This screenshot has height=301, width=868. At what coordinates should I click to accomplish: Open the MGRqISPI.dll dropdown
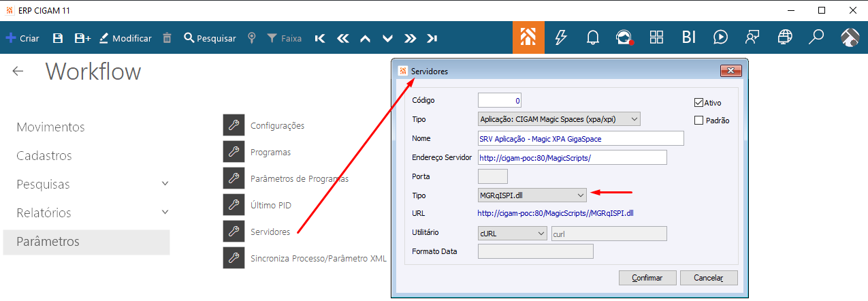click(x=532, y=195)
